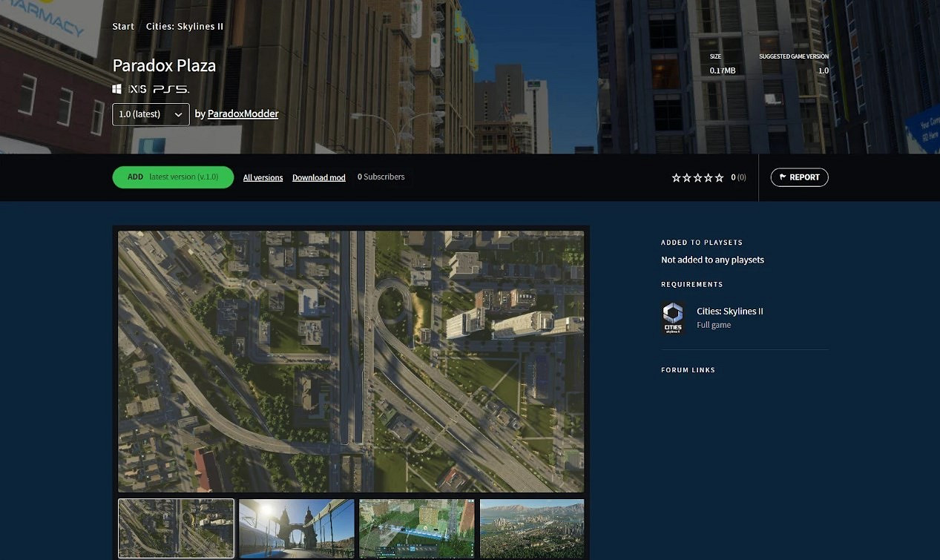Rate the mod one star

(x=676, y=178)
